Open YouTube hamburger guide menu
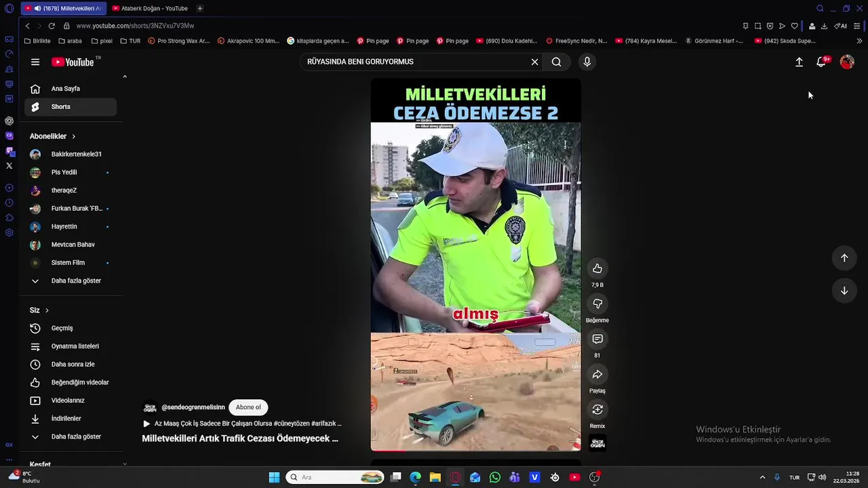 (35, 62)
